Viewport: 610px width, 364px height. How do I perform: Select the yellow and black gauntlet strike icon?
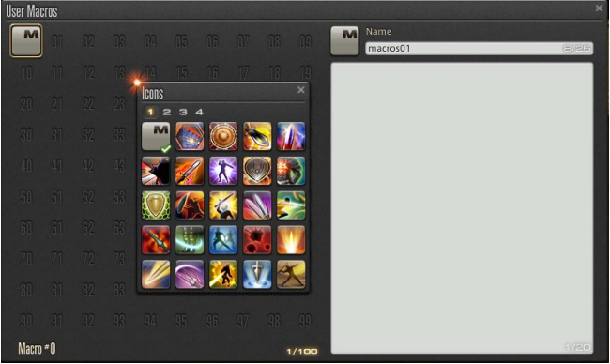point(257,137)
